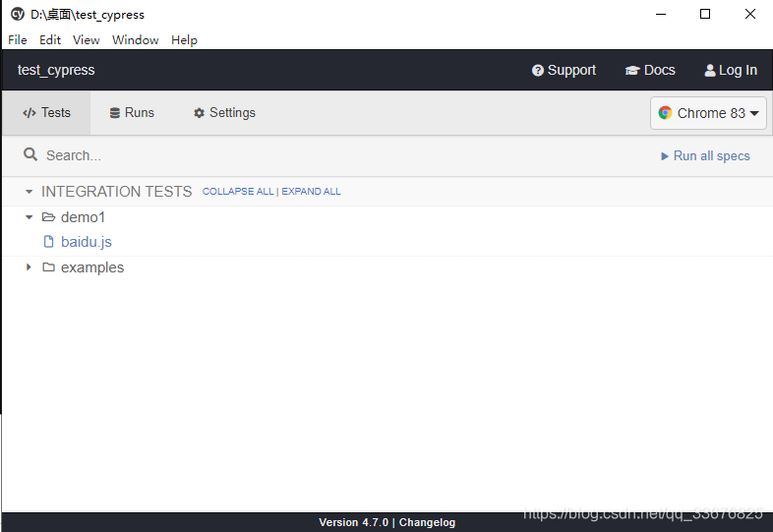
Task: Click the Support link
Action: 564,71
